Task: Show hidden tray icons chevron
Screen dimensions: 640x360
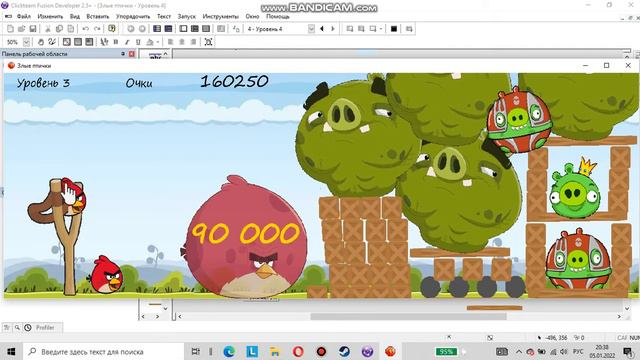Action: coord(518,351)
